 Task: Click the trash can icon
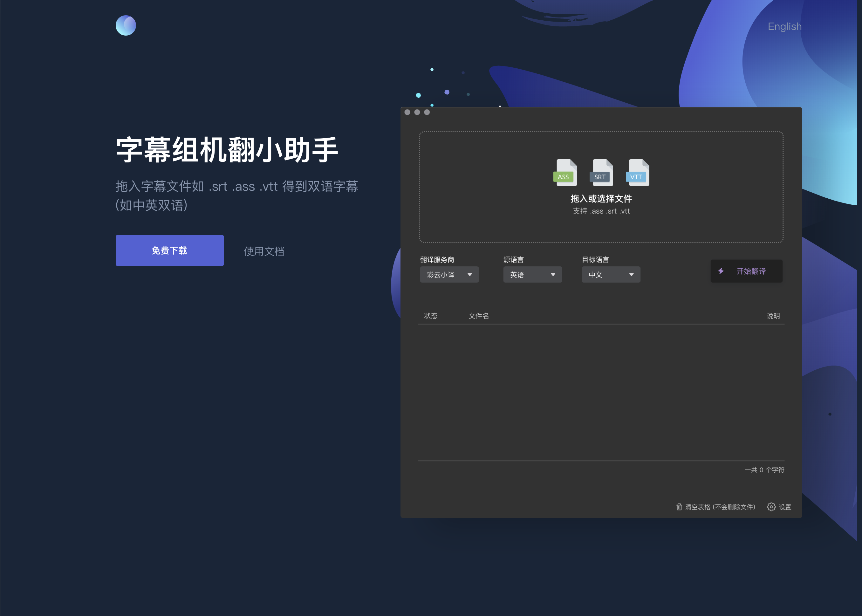coord(679,507)
